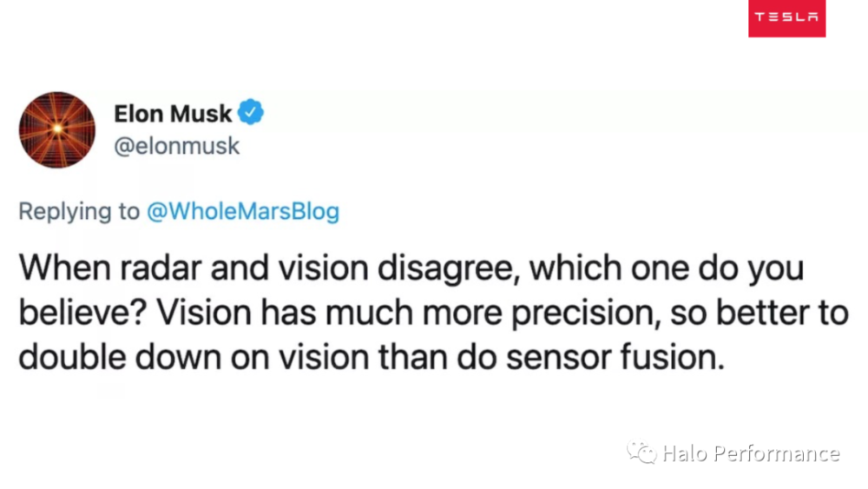Open Elon Musk's profile avatar
Image resolution: width=868 pixels, height=489 pixels.
pos(57,129)
